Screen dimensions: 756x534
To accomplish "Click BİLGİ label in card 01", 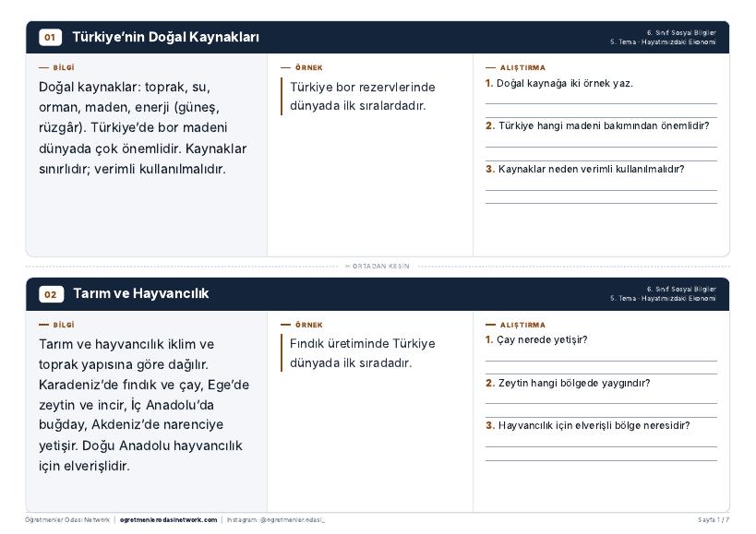I will click(64, 68).
